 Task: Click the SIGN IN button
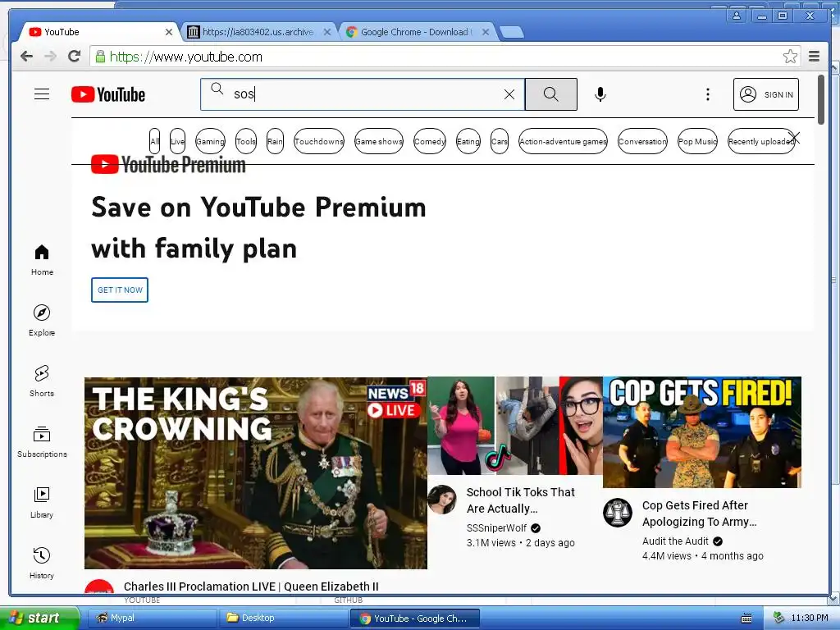click(x=766, y=94)
